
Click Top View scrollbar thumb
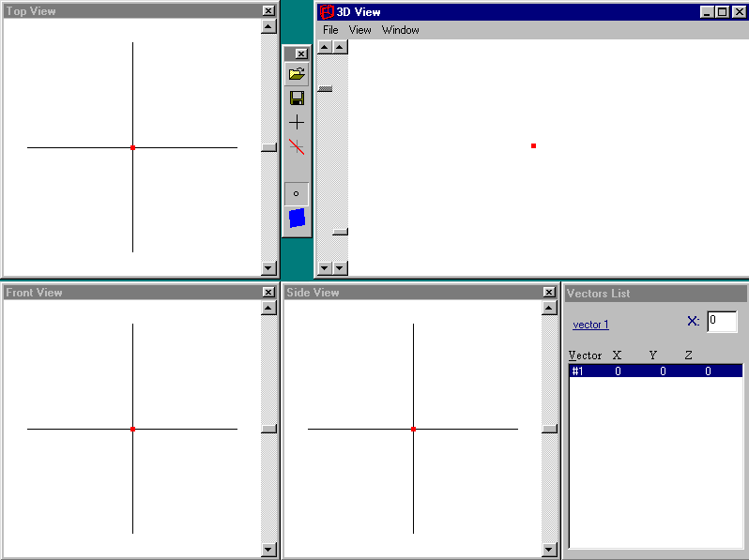pos(269,147)
